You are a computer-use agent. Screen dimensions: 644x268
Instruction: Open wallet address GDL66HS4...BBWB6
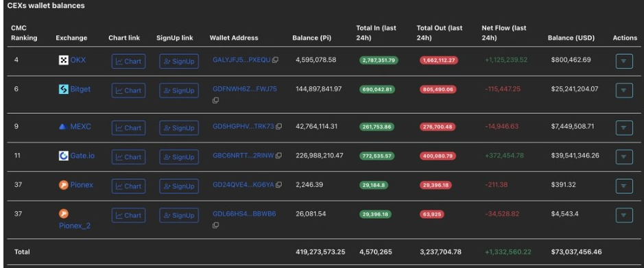[244, 214]
